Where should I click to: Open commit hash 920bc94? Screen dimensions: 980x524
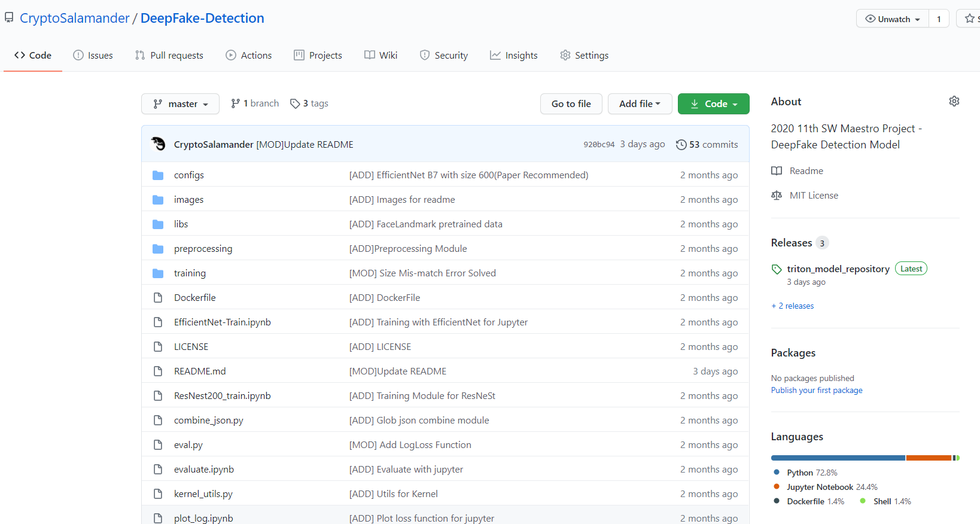(599, 145)
